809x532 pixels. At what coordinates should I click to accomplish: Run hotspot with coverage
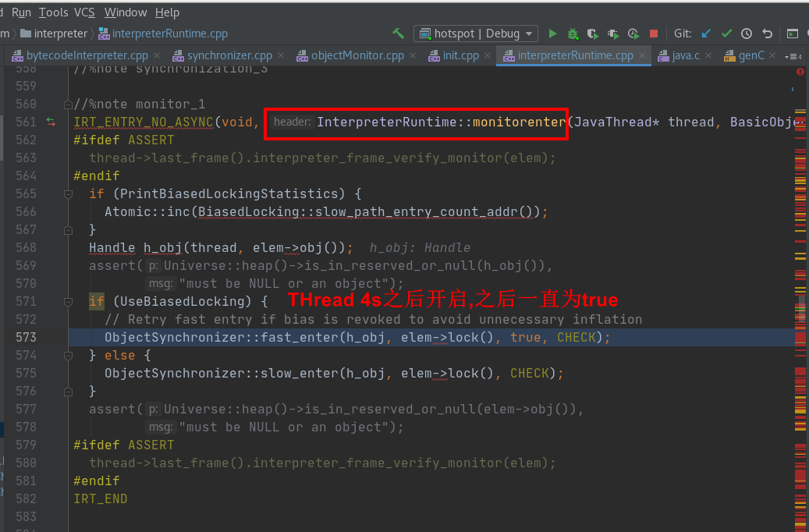click(593, 34)
